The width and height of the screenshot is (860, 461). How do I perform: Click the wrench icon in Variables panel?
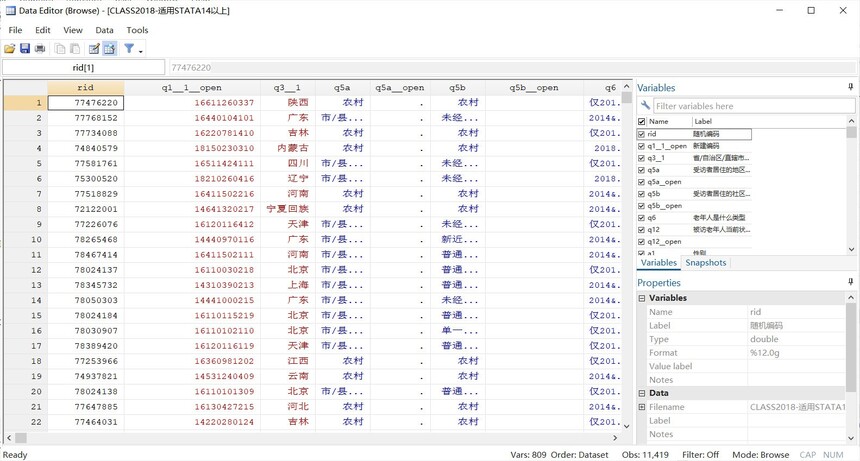coord(646,106)
